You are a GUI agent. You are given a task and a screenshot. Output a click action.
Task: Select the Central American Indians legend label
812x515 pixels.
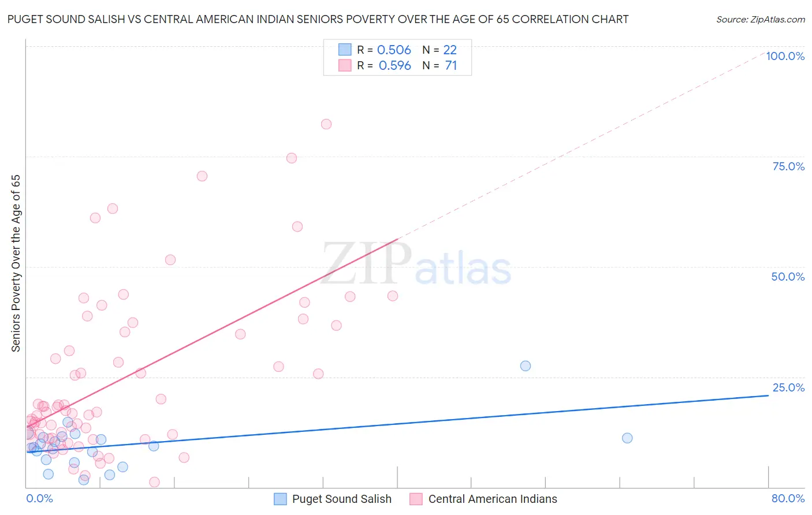click(493, 499)
